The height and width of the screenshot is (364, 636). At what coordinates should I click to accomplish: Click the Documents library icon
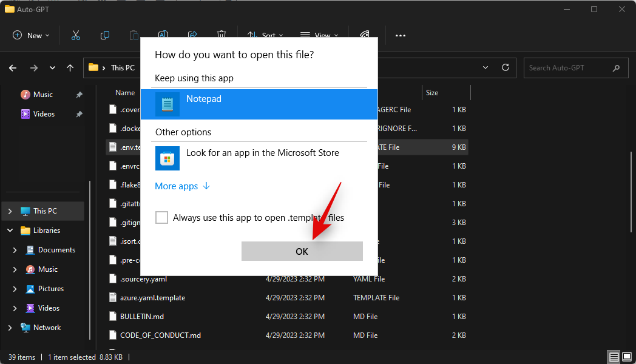coord(30,250)
